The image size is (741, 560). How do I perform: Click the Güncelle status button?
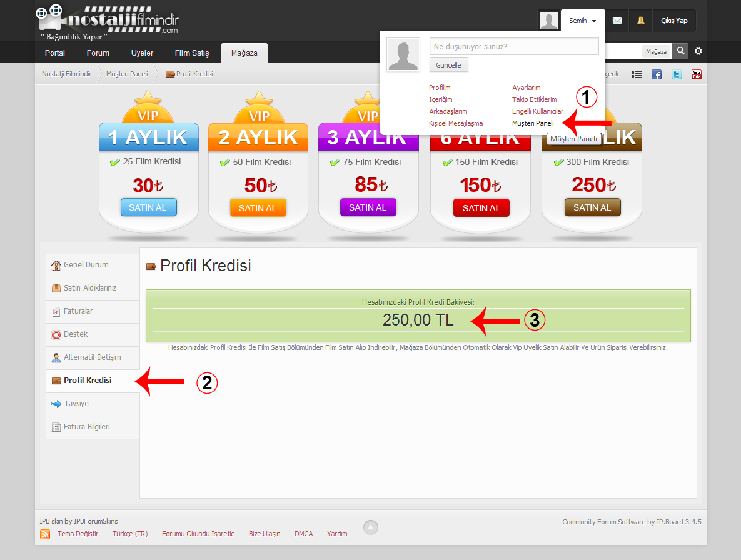[448, 65]
